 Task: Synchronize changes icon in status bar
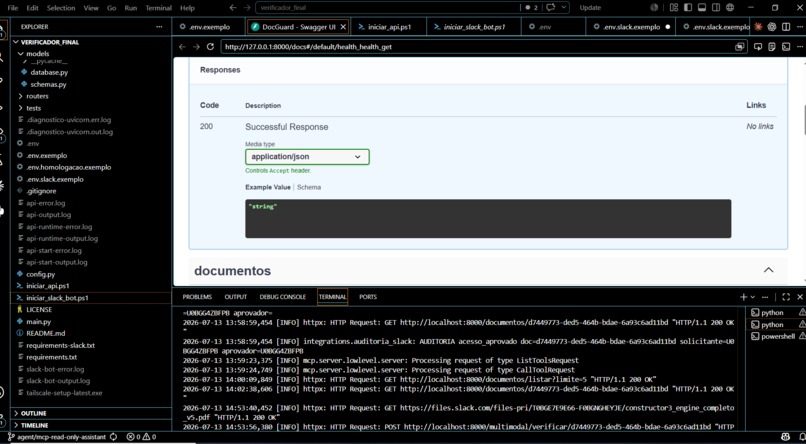(x=114, y=437)
